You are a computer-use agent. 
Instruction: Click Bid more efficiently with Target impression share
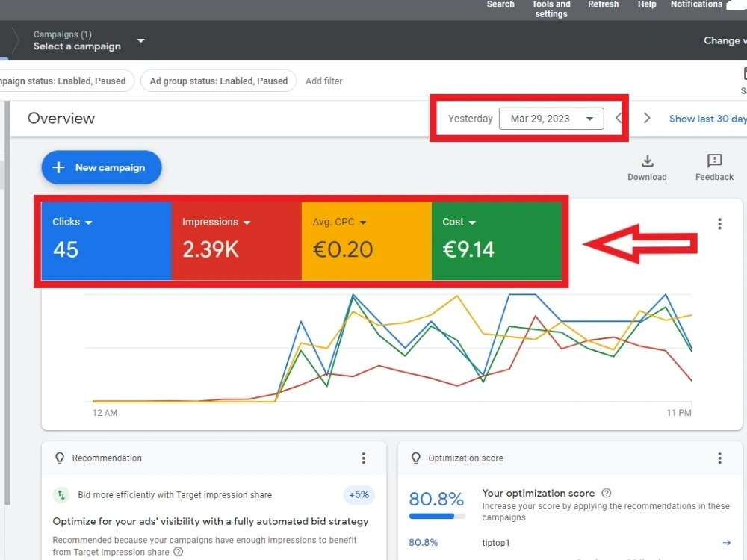[x=175, y=495]
